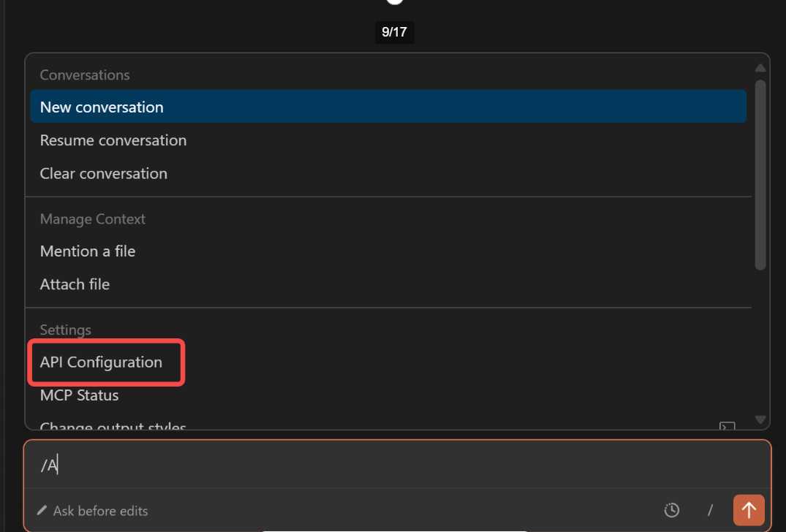The image size is (786, 532).
Task: Toggle the Ask before edits mode
Action: point(100,511)
